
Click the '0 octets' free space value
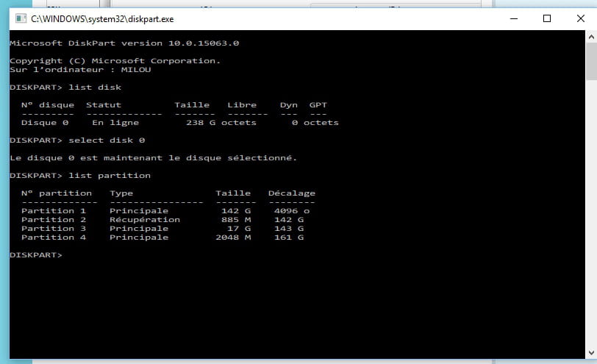click(x=315, y=123)
